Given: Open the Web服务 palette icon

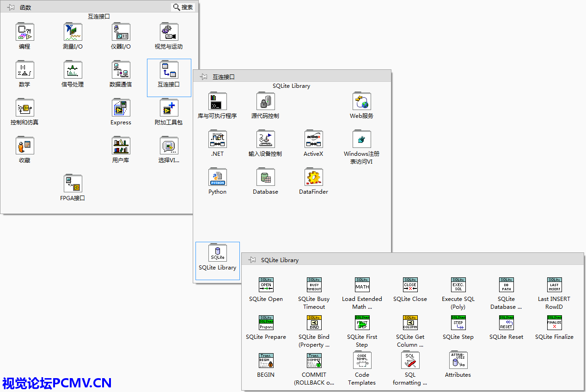Looking at the screenshot, I should [362, 102].
